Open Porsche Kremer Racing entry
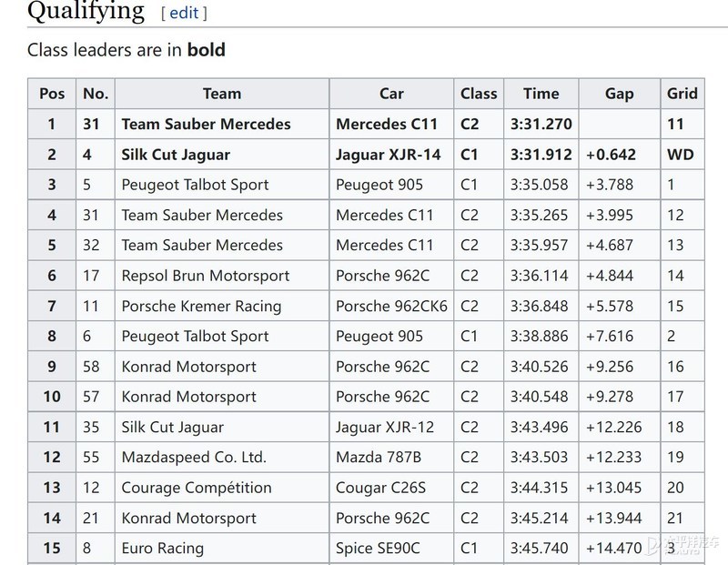The height and width of the screenshot is (565, 728). [201, 307]
